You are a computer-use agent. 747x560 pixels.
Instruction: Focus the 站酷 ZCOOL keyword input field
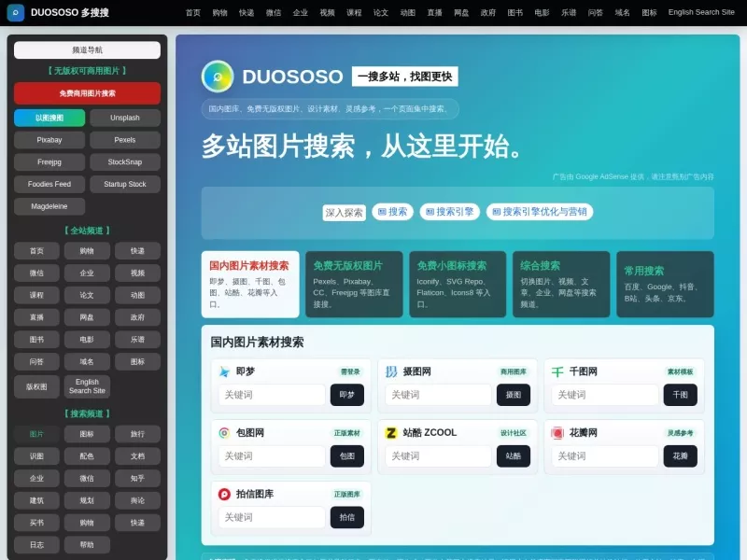point(438,456)
